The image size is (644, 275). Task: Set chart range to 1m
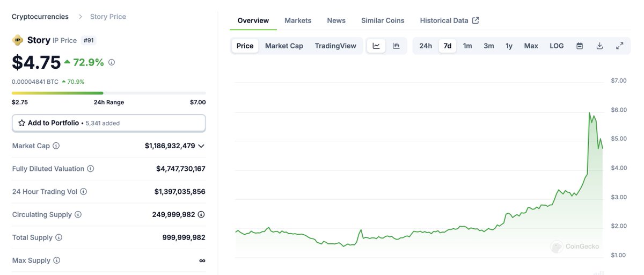[467, 46]
